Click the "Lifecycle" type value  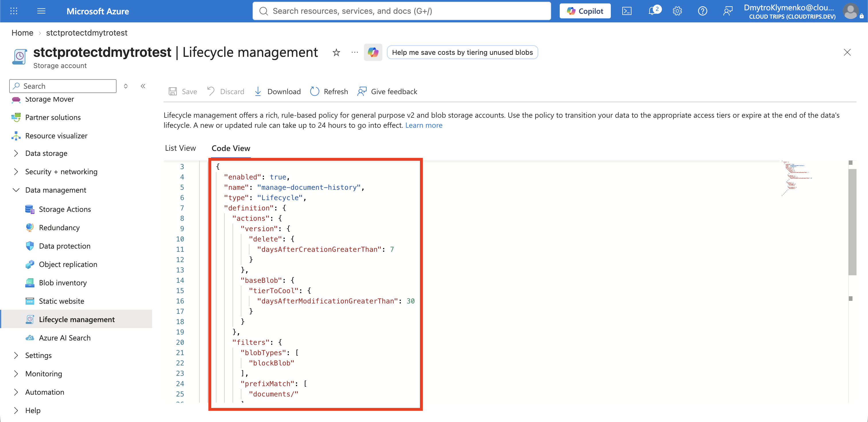coord(280,198)
